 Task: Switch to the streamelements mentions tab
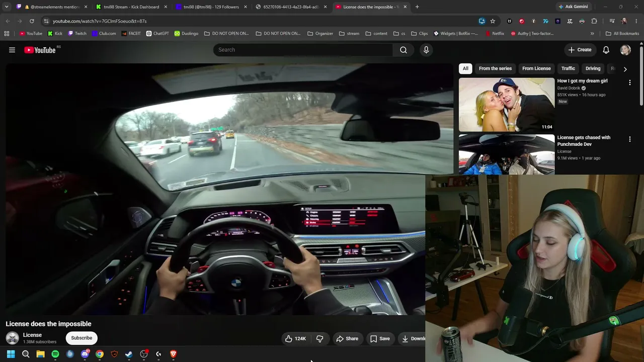52,7
